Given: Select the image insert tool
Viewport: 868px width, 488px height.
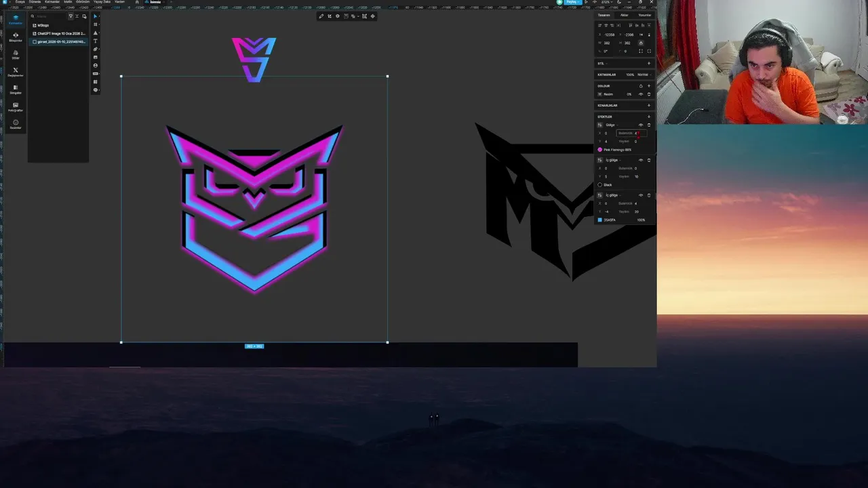Looking at the screenshot, I should tap(95, 57).
